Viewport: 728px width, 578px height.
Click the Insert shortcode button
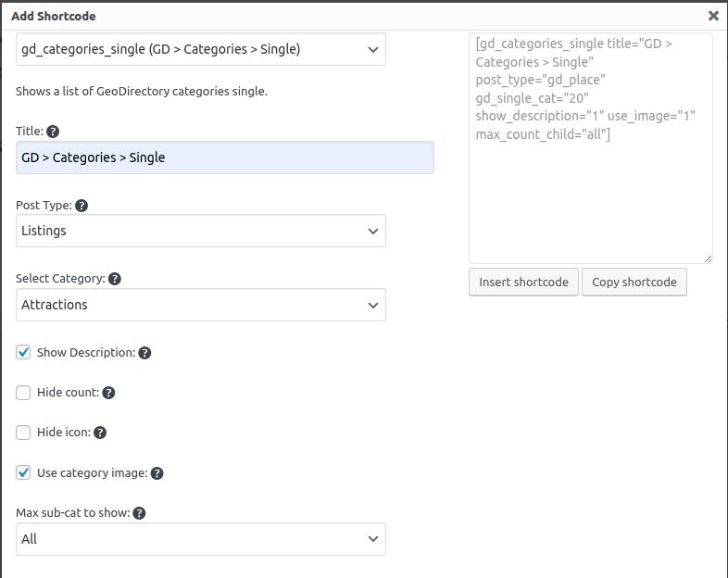click(x=523, y=283)
